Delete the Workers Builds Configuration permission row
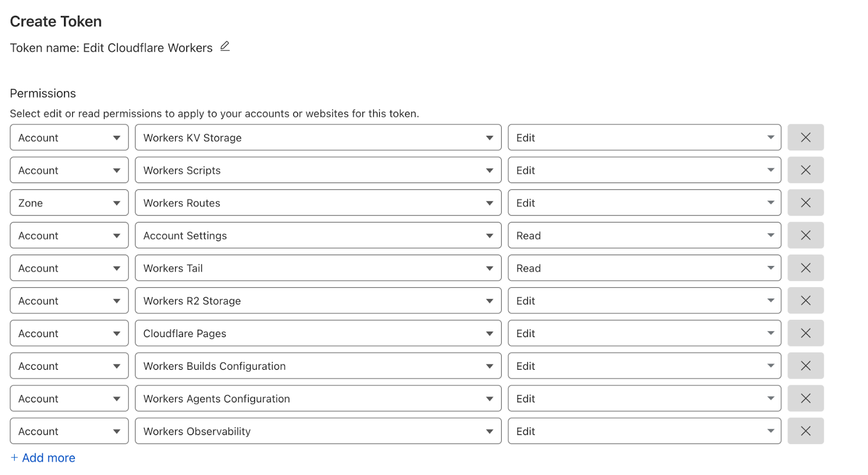Viewport: 868px width, 475px height. point(805,365)
